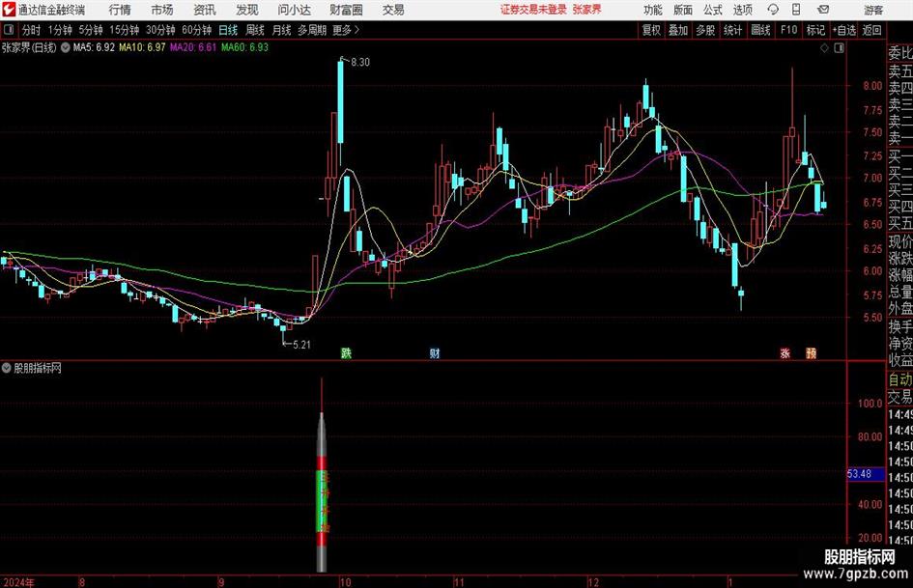This screenshot has width=913, height=588.
Task: Select the 日线 daily period tab
Action: coord(228,30)
